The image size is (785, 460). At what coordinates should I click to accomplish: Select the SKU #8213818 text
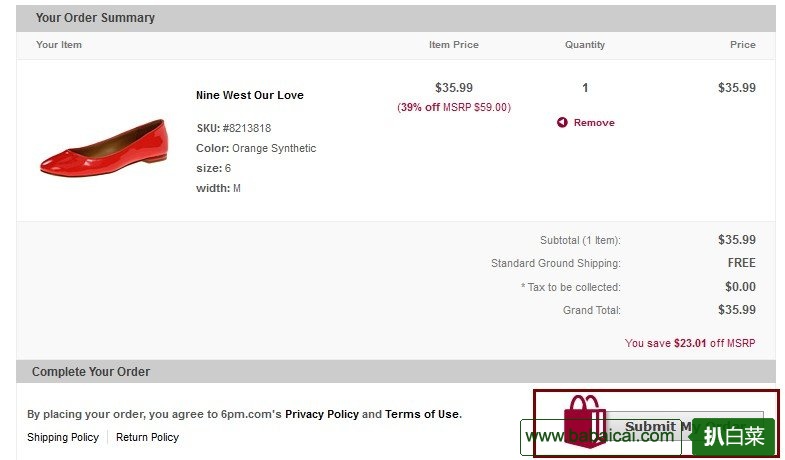point(233,128)
